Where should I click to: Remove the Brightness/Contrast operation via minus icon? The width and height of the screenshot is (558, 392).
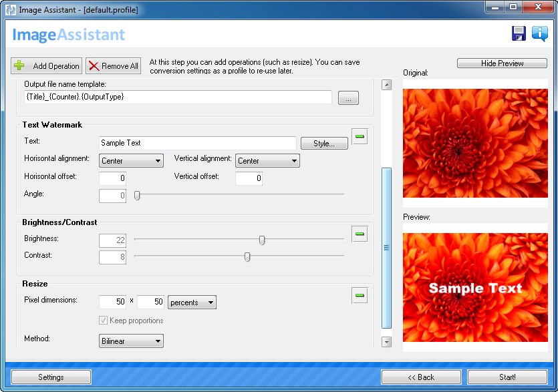pyautogui.click(x=360, y=234)
